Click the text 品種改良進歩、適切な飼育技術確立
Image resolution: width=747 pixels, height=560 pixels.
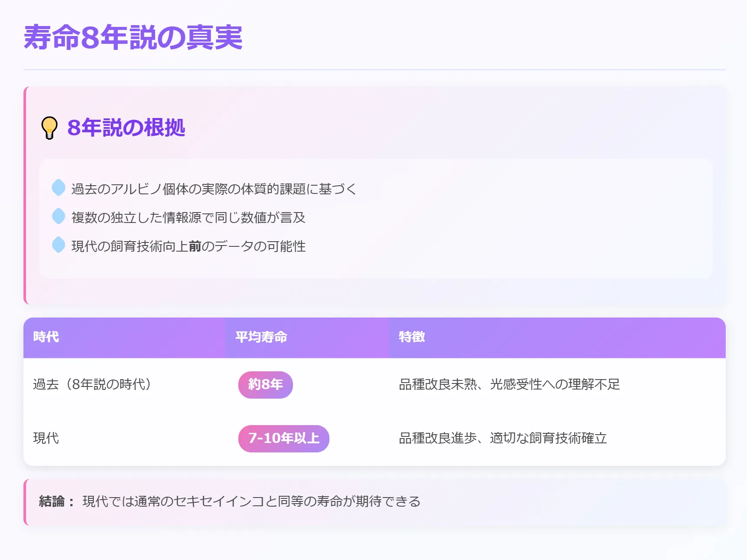[x=503, y=438]
